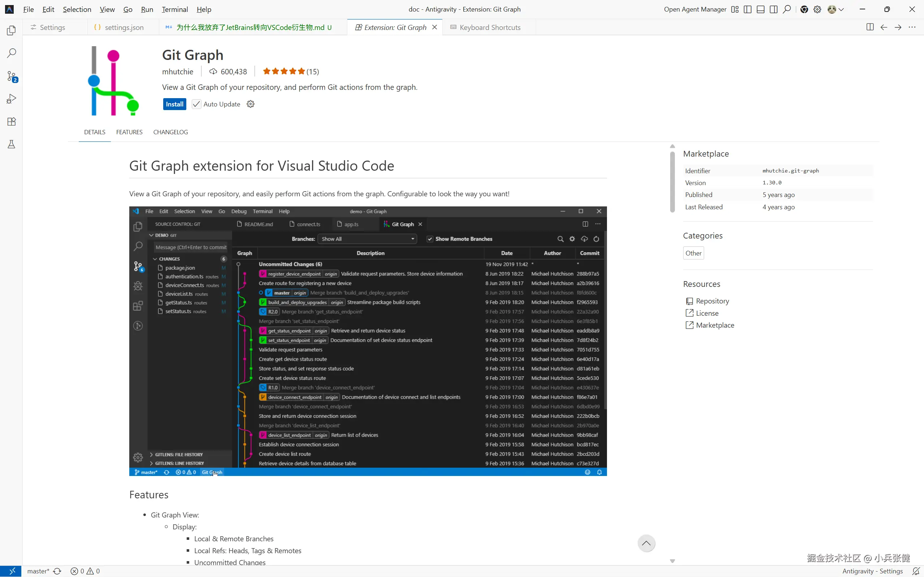The image size is (924, 577).
Task: Open the Explorer view in activity bar
Action: pyautogui.click(x=12, y=31)
